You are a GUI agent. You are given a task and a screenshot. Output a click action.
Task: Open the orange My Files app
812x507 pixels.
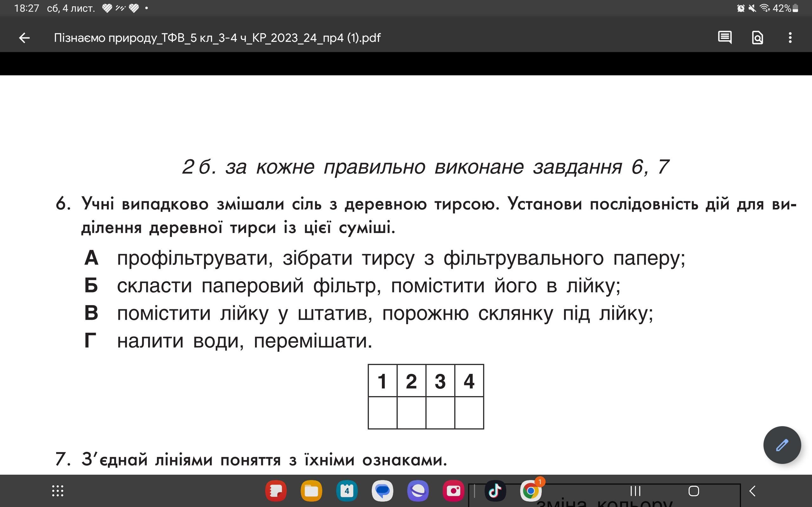pyautogui.click(x=311, y=491)
